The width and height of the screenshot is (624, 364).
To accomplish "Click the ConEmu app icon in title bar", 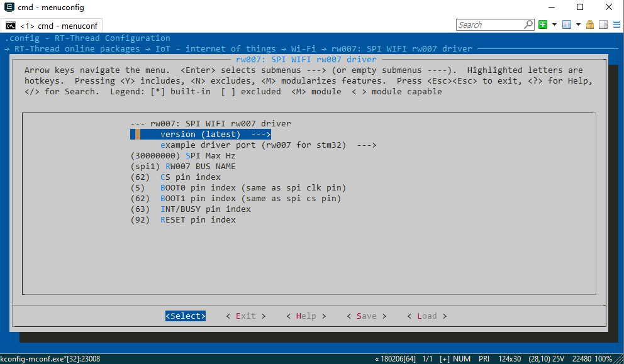I will 10,8.
